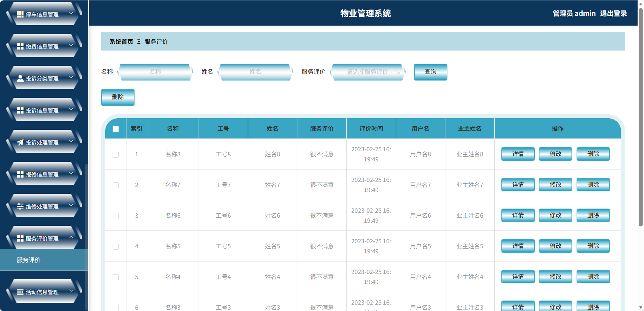Screen dimensions: 644x311
Task: Expand the 投诉分类管理 menu chevron
Action: point(71,77)
